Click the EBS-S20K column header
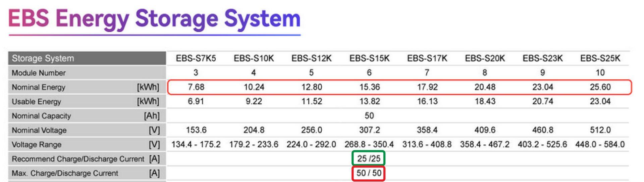Image resolution: width=644 pixels, height=182 pixels. point(485,58)
